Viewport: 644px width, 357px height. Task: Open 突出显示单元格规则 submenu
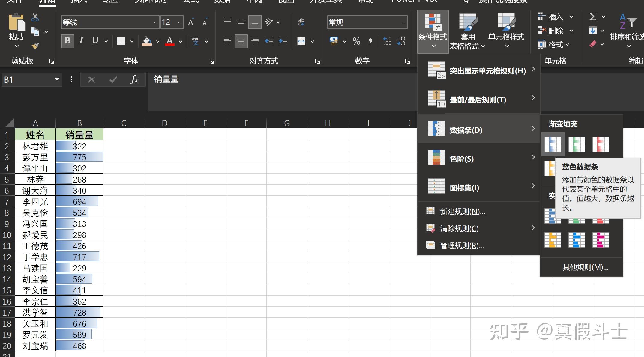[x=479, y=70]
